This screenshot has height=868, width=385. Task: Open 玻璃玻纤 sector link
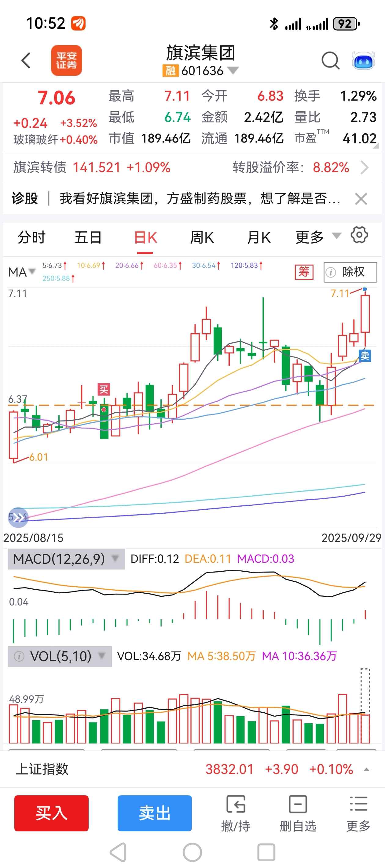click(56, 139)
